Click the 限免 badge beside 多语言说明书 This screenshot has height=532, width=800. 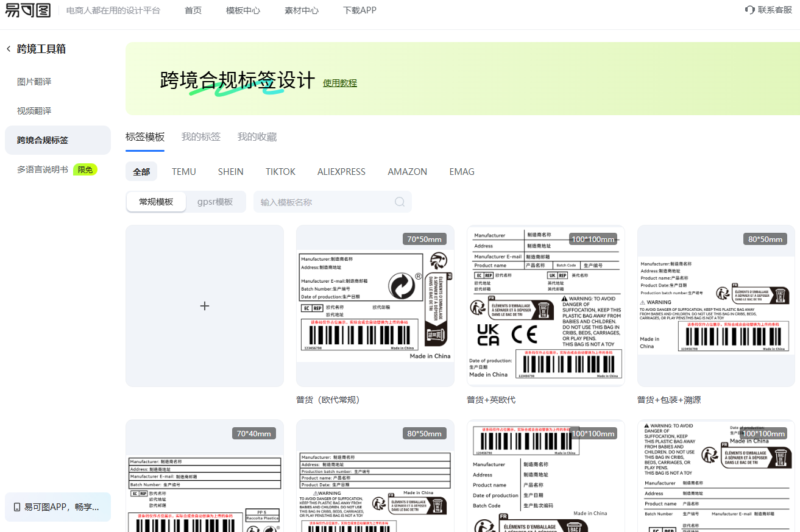coord(85,169)
